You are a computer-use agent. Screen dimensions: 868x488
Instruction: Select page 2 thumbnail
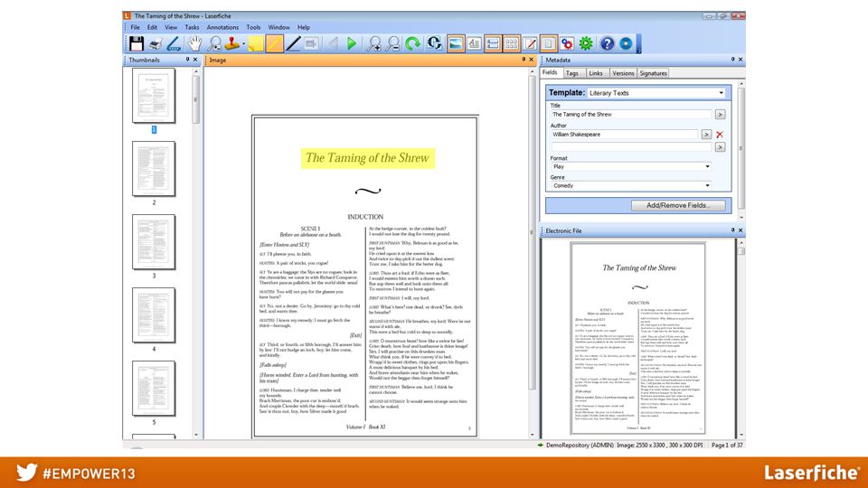click(154, 169)
